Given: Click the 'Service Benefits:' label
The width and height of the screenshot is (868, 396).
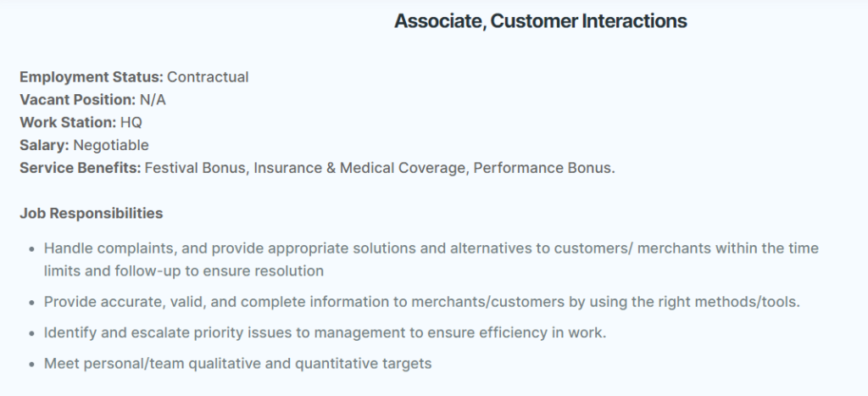Looking at the screenshot, I should (81, 168).
